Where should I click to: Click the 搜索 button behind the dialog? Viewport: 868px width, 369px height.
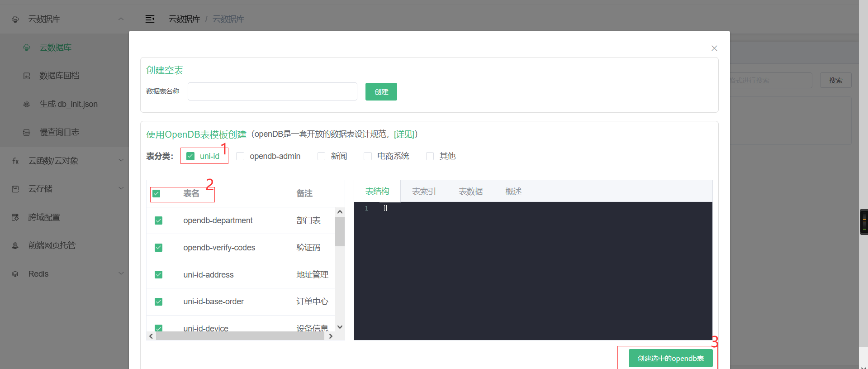(x=835, y=80)
